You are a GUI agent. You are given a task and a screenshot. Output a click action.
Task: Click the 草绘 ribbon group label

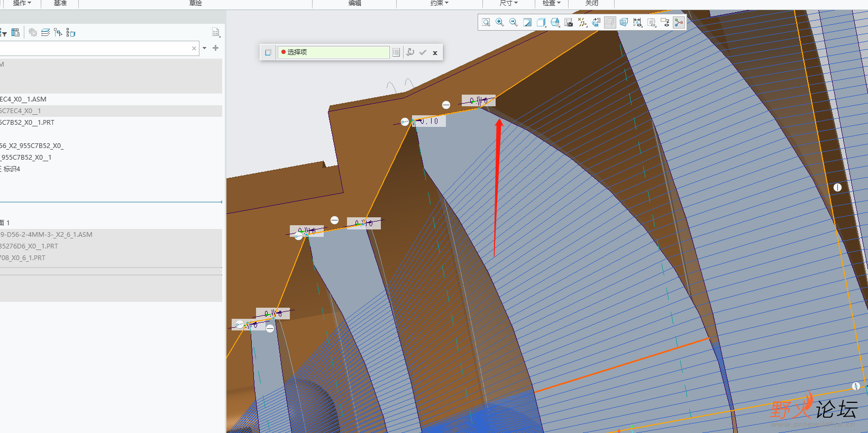[x=196, y=3]
